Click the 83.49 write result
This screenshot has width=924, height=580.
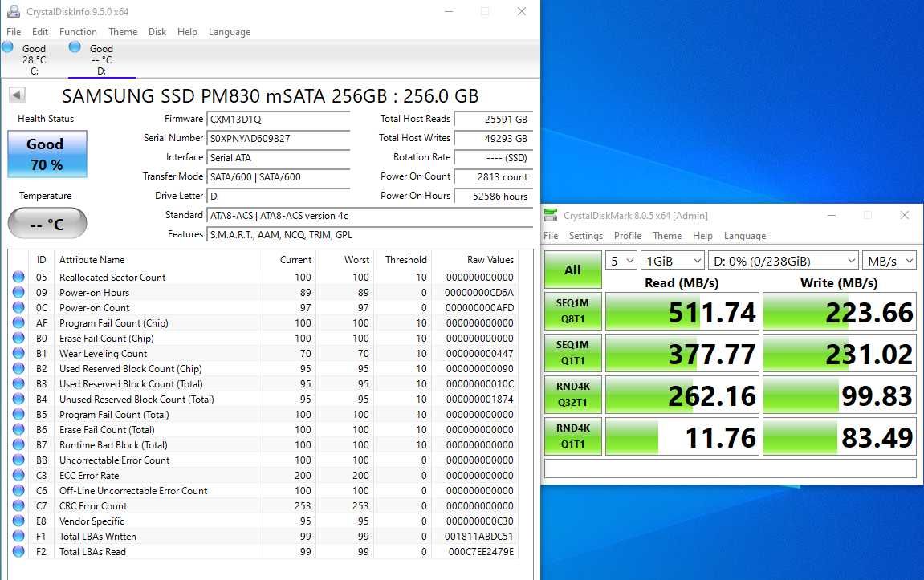(x=839, y=437)
